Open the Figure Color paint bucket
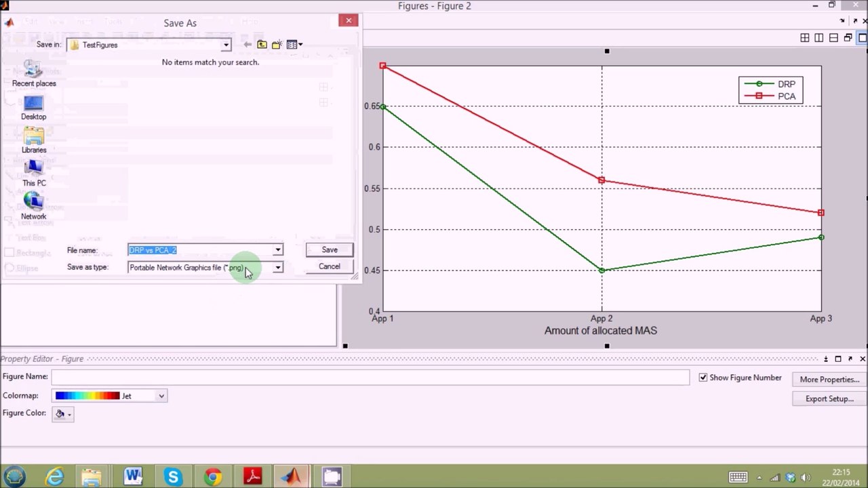 click(63, 413)
